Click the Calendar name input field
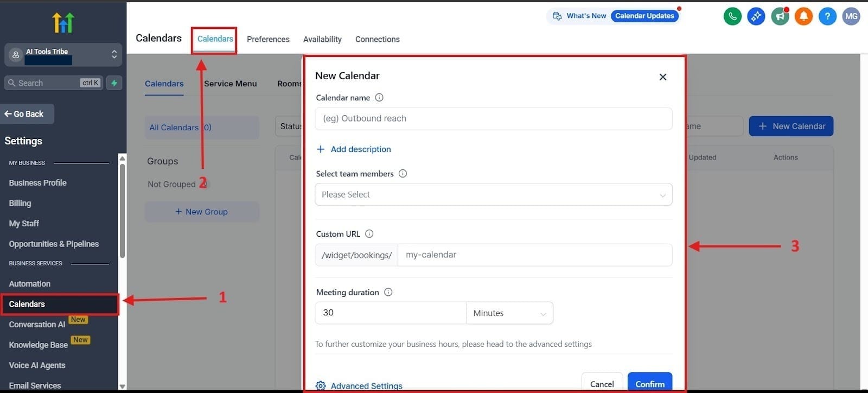The height and width of the screenshot is (393, 868). 493,118
